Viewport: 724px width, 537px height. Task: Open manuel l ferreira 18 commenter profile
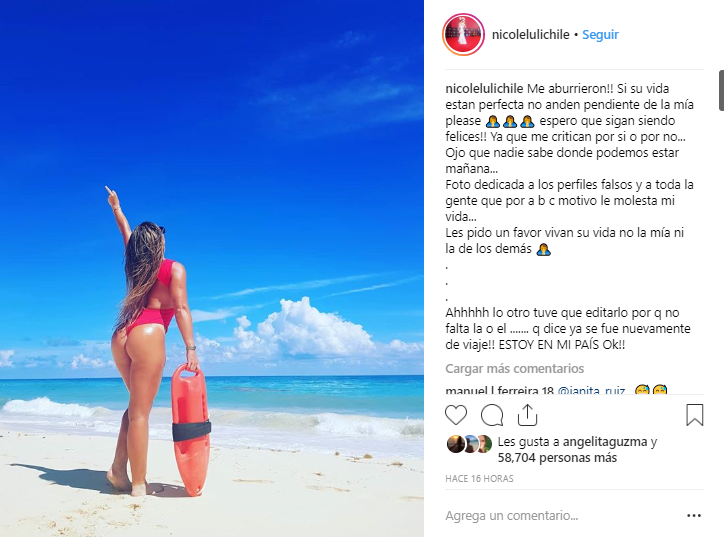point(499,390)
